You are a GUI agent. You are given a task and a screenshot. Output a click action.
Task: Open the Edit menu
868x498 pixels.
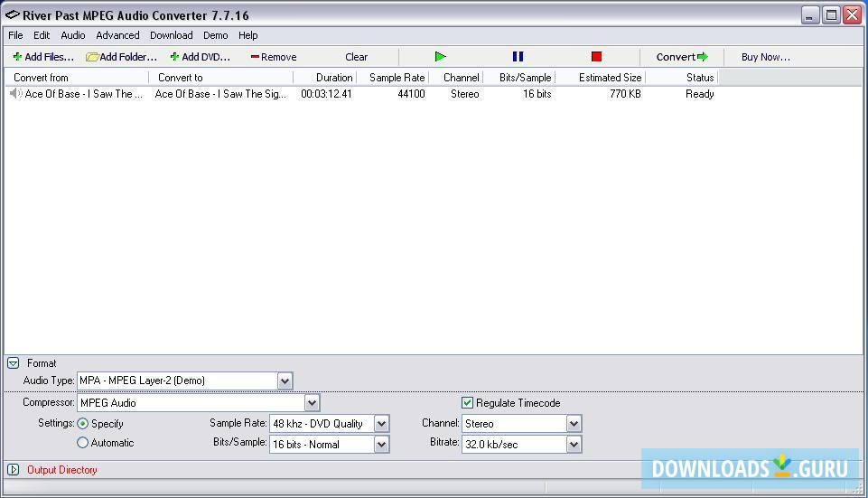click(x=42, y=35)
